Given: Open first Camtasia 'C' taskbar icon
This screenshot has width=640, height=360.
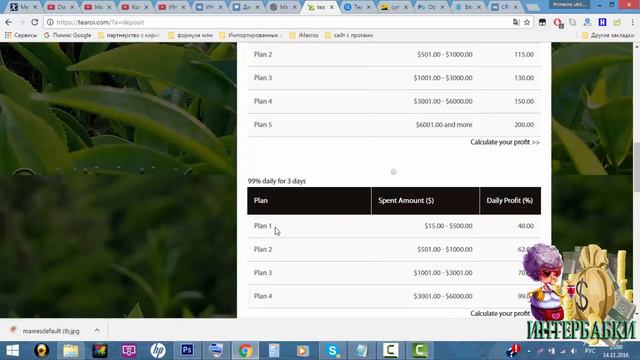Looking at the screenshot, I should click(391, 350).
